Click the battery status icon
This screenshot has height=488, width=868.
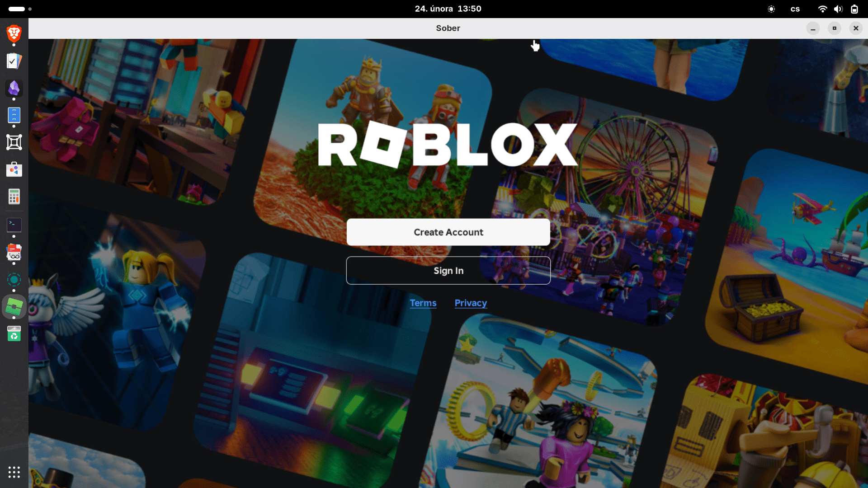854,9
